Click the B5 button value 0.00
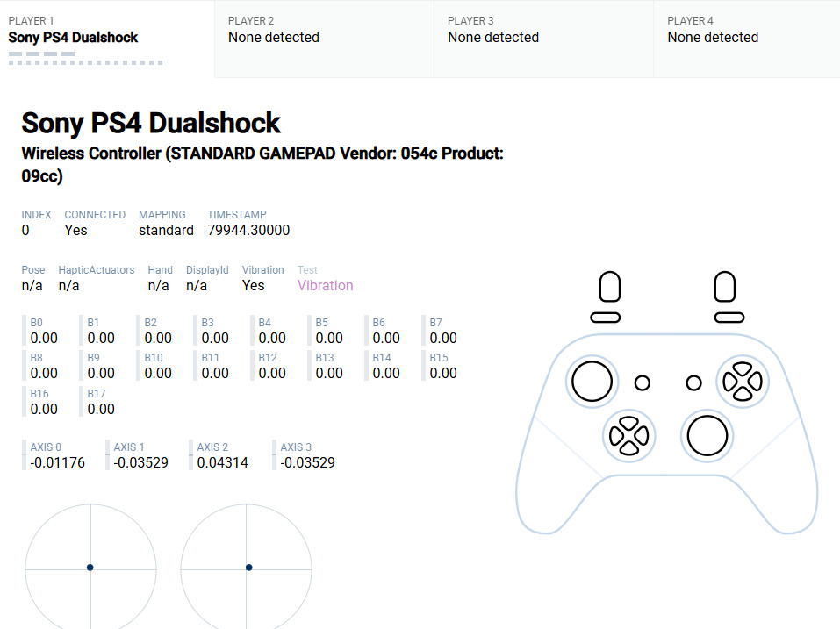 pyautogui.click(x=329, y=339)
